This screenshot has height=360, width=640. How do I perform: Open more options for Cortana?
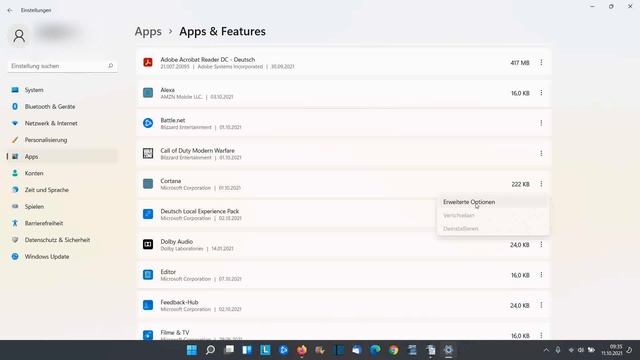541,184
